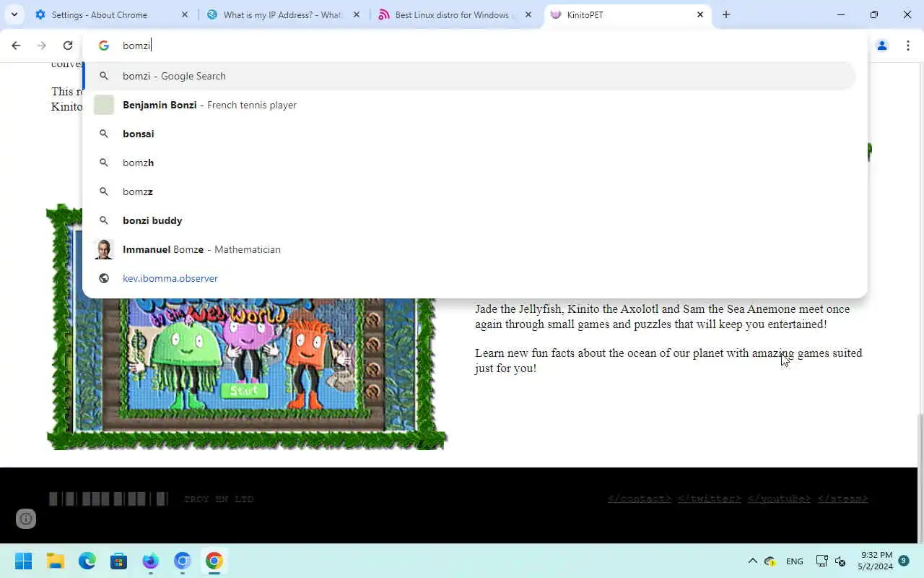Screen dimensions: 924x578
Task: Open the tab search chevron button
Action: coord(14,14)
